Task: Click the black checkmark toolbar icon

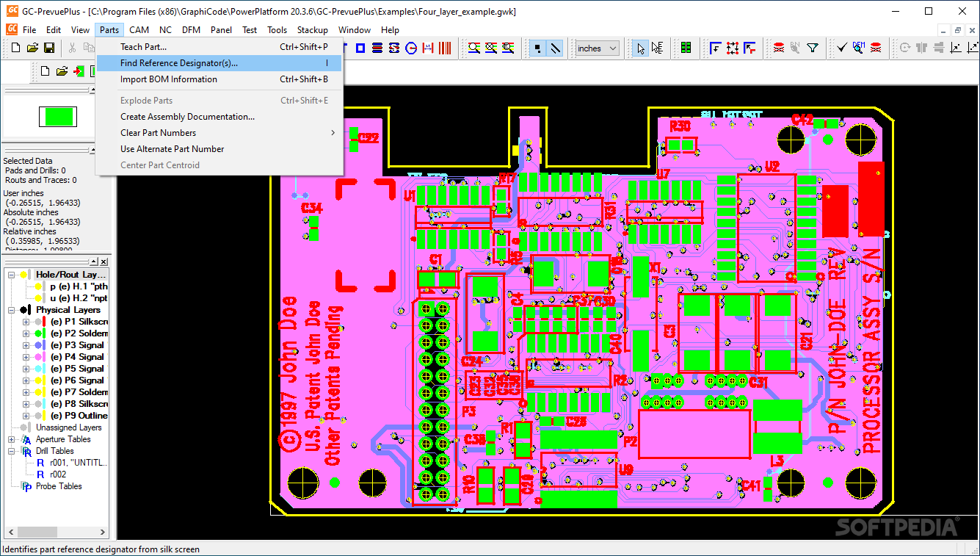Action: pyautogui.click(x=841, y=48)
